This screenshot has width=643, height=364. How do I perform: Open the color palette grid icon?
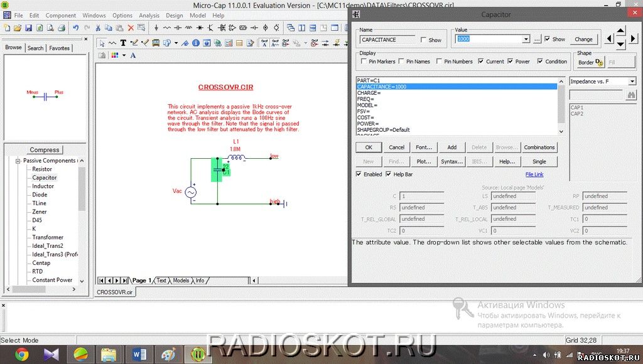pos(115,55)
